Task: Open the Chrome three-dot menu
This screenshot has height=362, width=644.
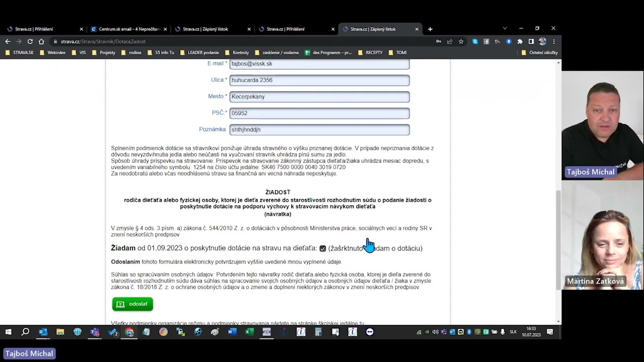Action: tap(554, 42)
